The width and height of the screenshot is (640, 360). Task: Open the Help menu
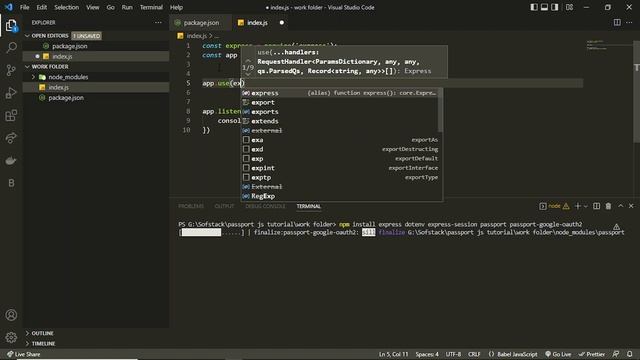(176, 7)
